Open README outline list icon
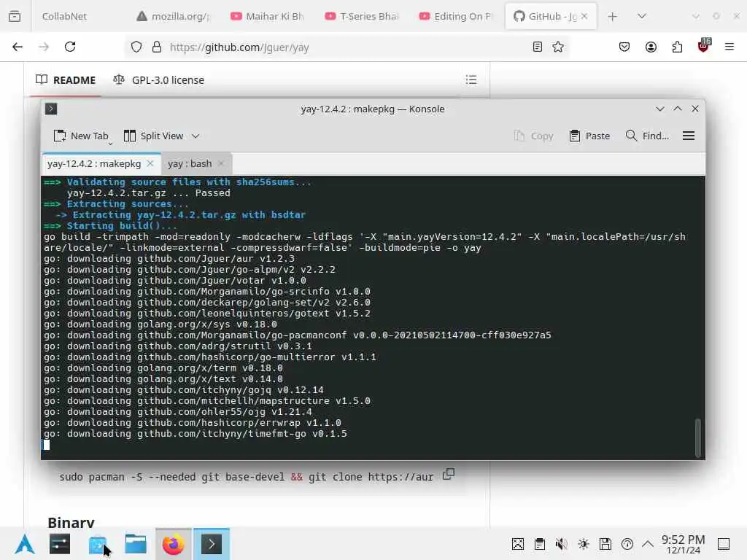Image resolution: width=747 pixels, height=560 pixels. [471, 80]
